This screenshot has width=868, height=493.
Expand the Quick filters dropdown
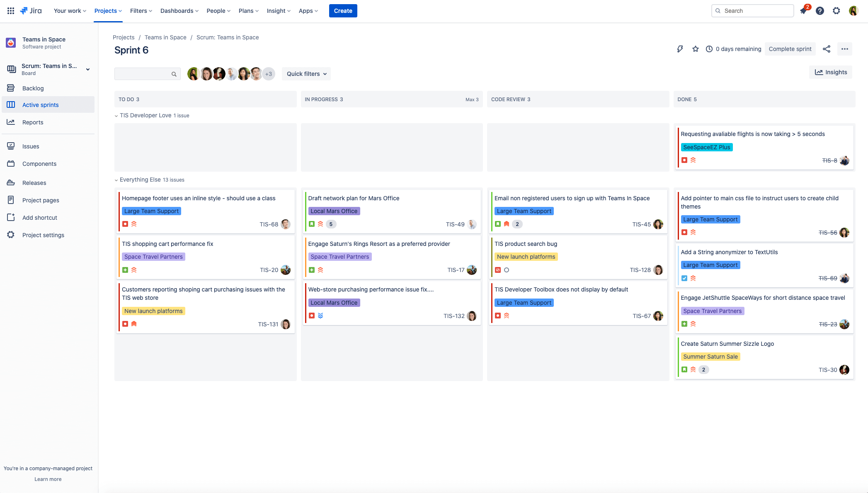tap(306, 73)
